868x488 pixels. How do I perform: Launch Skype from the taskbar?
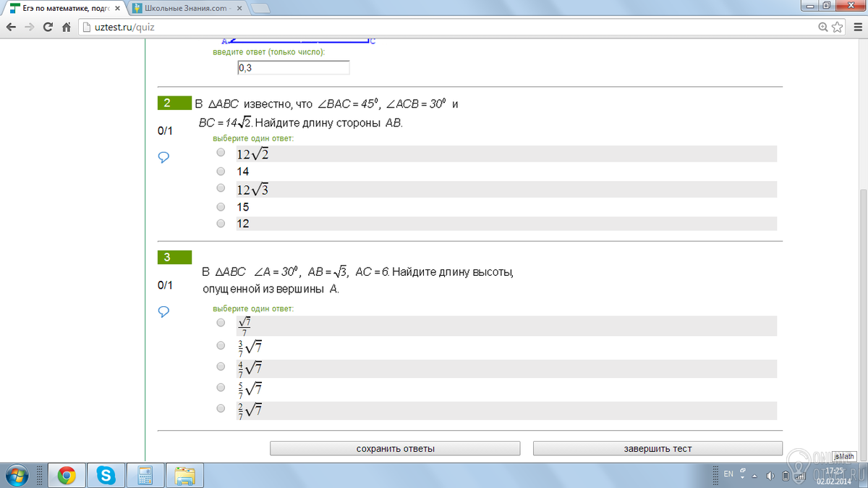click(x=106, y=475)
